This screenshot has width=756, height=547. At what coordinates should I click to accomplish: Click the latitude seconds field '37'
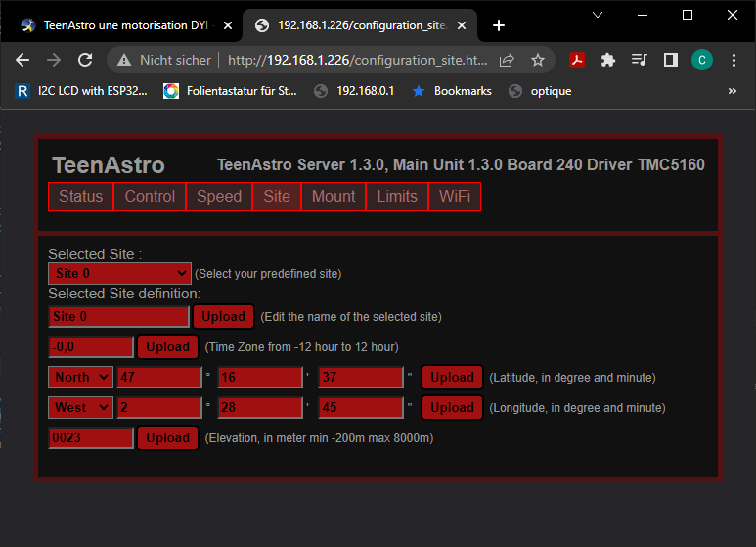[x=361, y=377]
